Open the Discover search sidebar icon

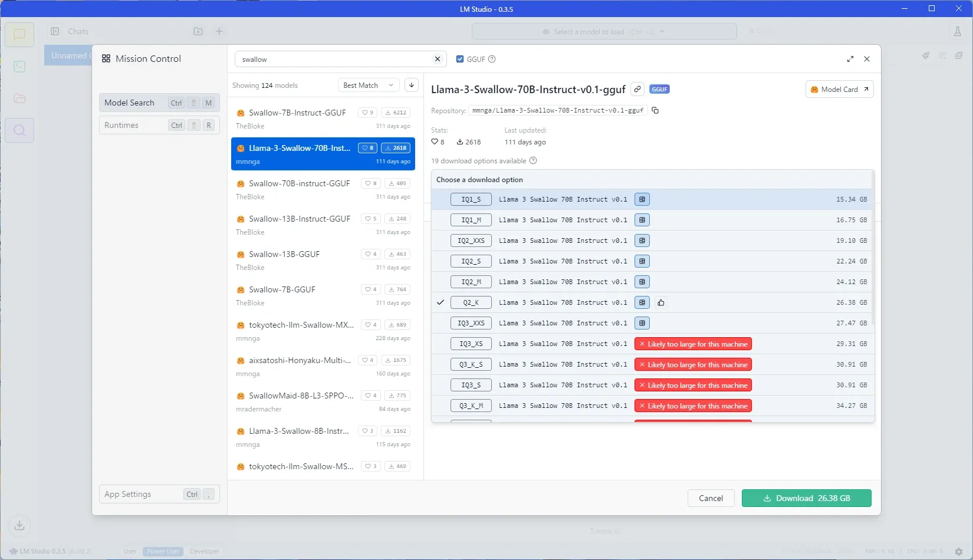[19, 130]
